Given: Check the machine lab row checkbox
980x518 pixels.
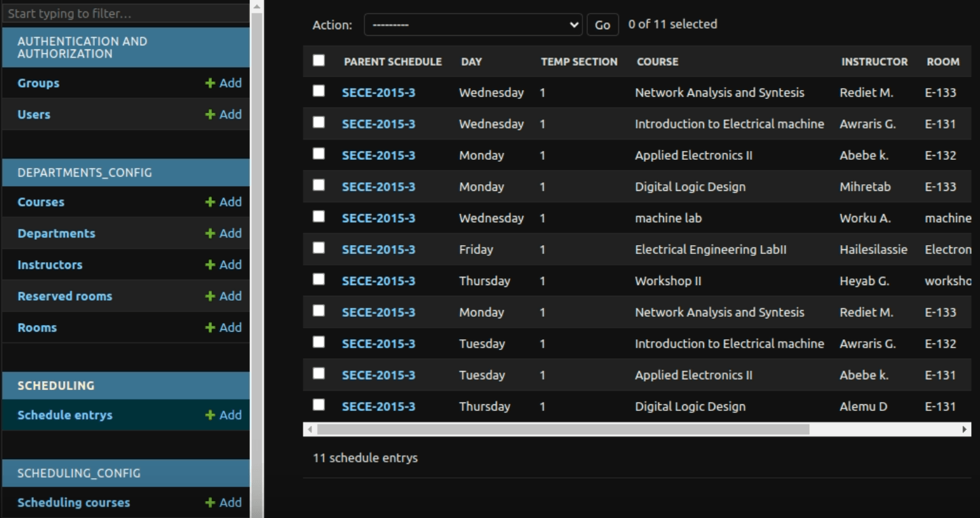Looking at the screenshot, I should pyautogui.click(x=319, y=217).
